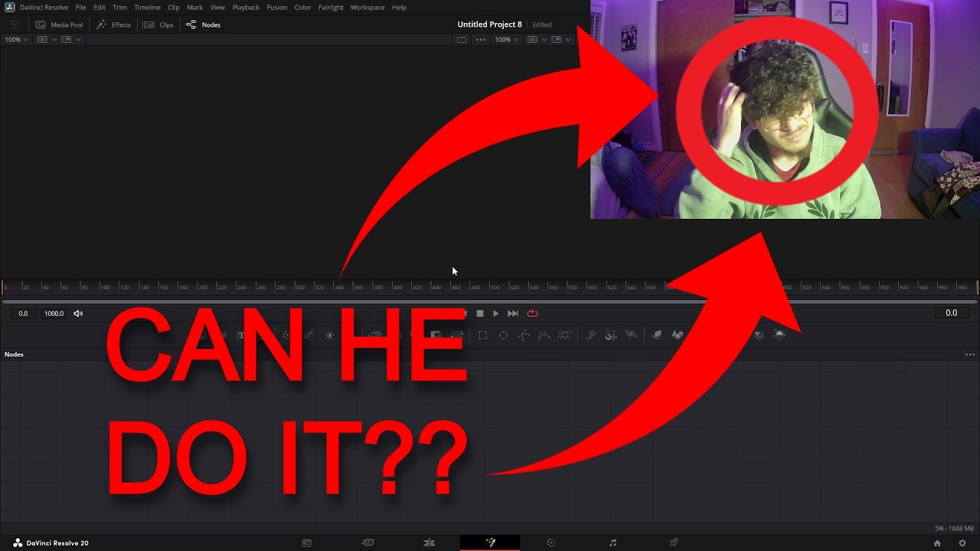Viewport: 980px width, 551px height.
Task: Toggle the Effects panel
Action: (113, 24)
